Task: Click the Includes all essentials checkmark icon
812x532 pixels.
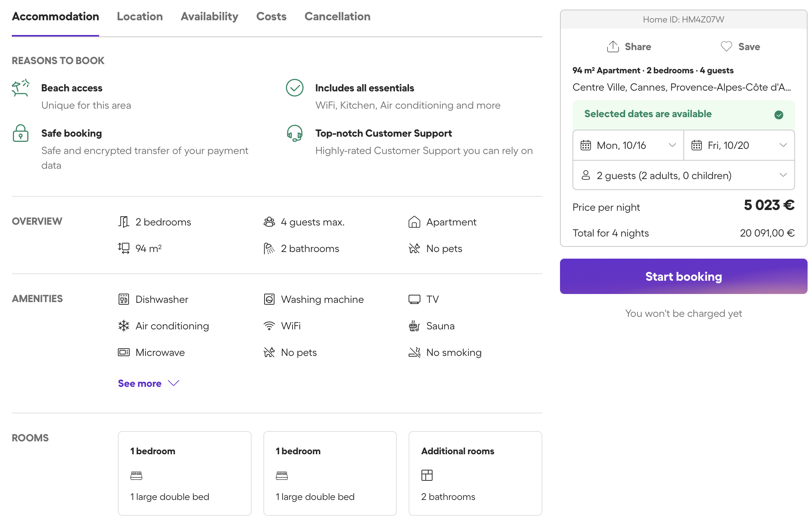Action: (294, 88)
